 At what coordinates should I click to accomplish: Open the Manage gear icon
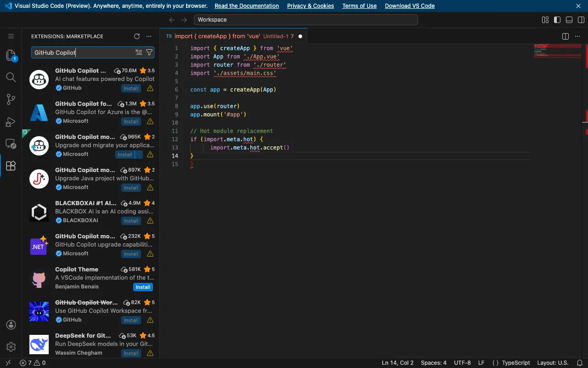pyautogui.click(x=11, y=347)
